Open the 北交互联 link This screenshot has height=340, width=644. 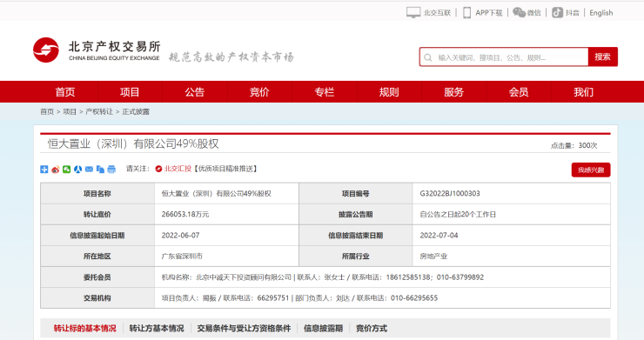tap(437, 13)
